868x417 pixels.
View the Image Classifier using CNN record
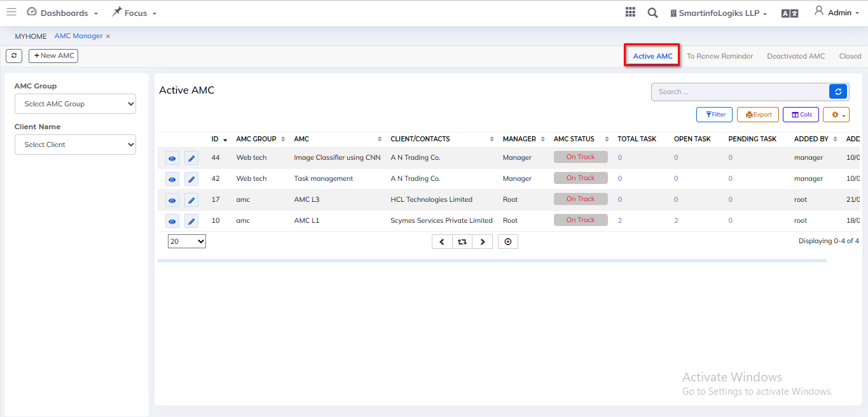pos(172,159)
